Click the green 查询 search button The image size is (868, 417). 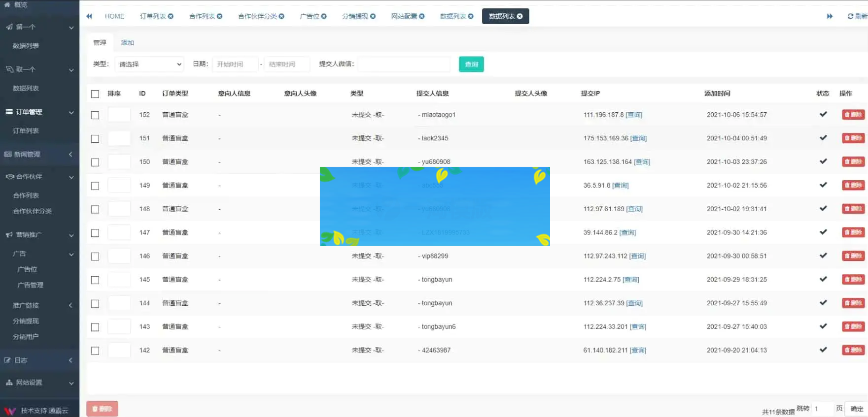click(471, 64)
